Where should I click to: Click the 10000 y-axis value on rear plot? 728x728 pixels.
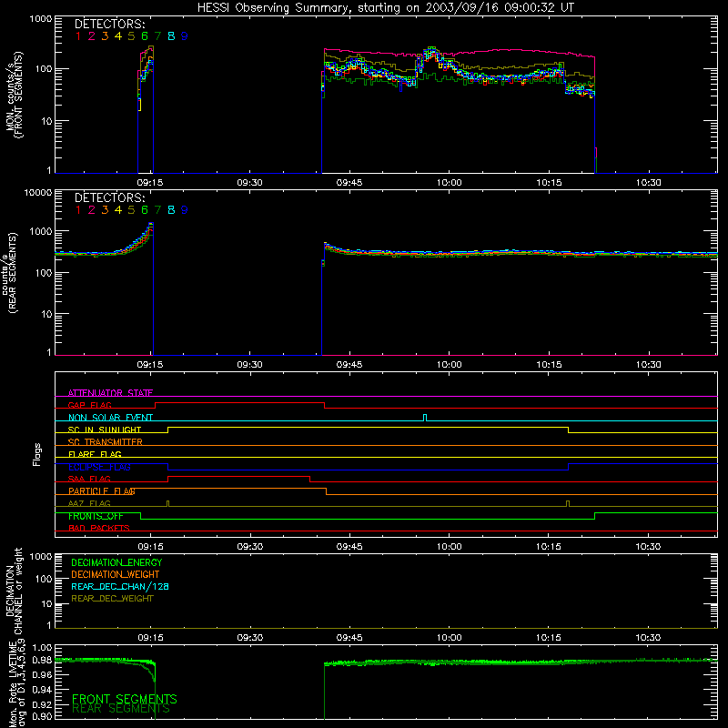(x=38, y=193)
